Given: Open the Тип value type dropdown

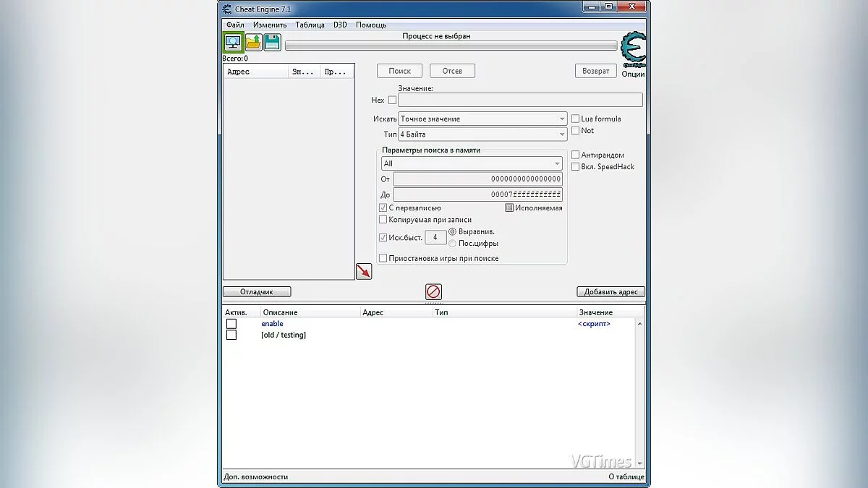Looking at the screenshot, I should (x=482, y=134).
